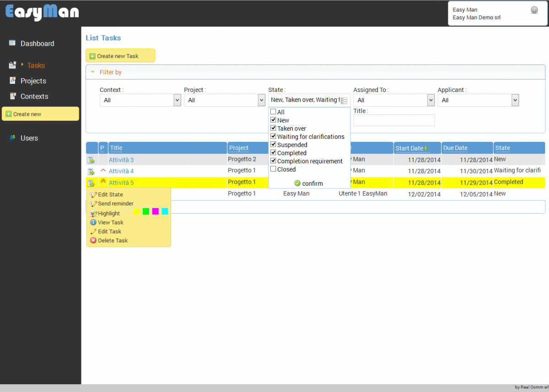The width and height of the screenshot is (549, 392).
Task: Open the Projects sidebar icon
Action: click(x=12, y=81)
